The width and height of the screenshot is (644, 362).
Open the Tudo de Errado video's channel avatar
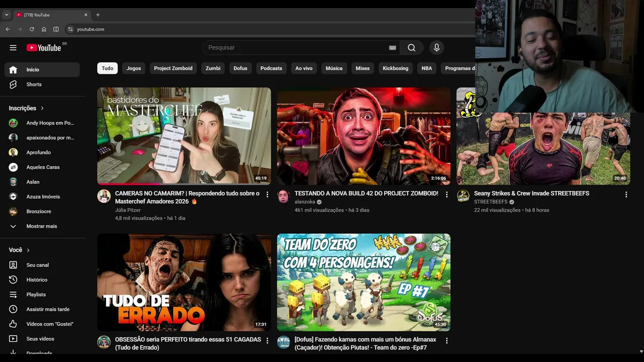[104, 342]
